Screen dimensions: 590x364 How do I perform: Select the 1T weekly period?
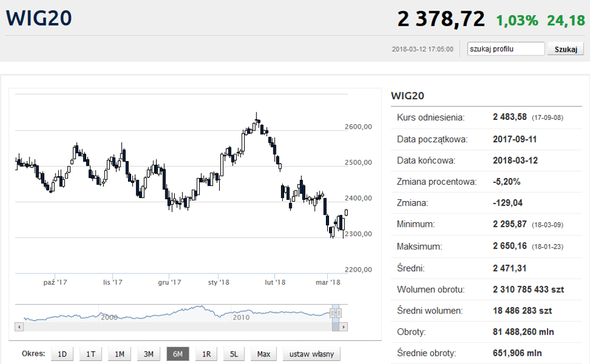click(x=91, y=354)
